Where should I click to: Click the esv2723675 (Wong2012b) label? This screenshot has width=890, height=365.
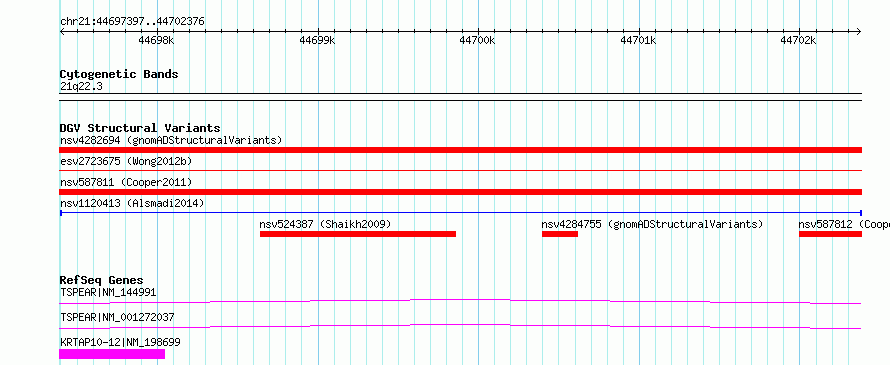click(126, 161)
